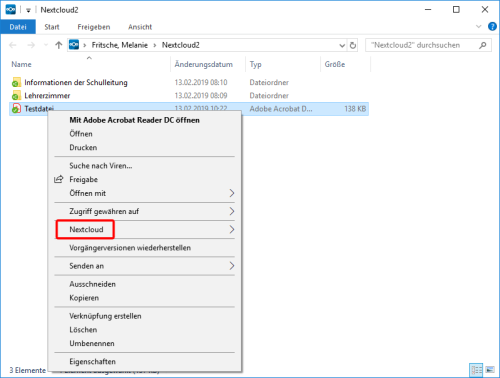
Task: Switch to the Freigeben ribbon tab
Action: 94,27
